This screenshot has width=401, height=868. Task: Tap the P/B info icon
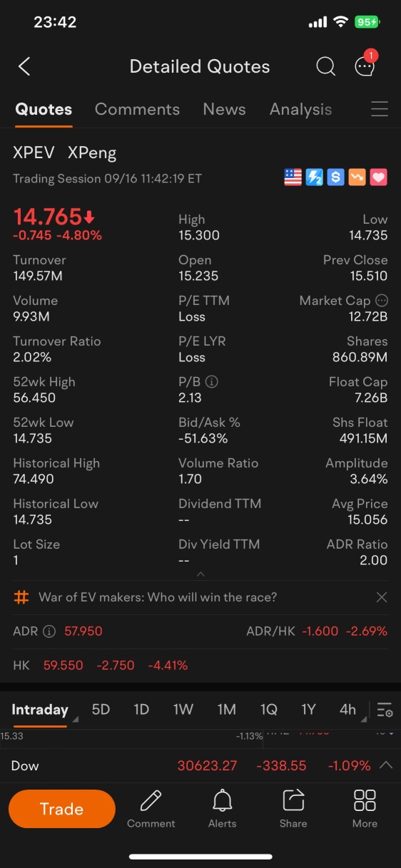pyautogui.click(x=211, y=381)
